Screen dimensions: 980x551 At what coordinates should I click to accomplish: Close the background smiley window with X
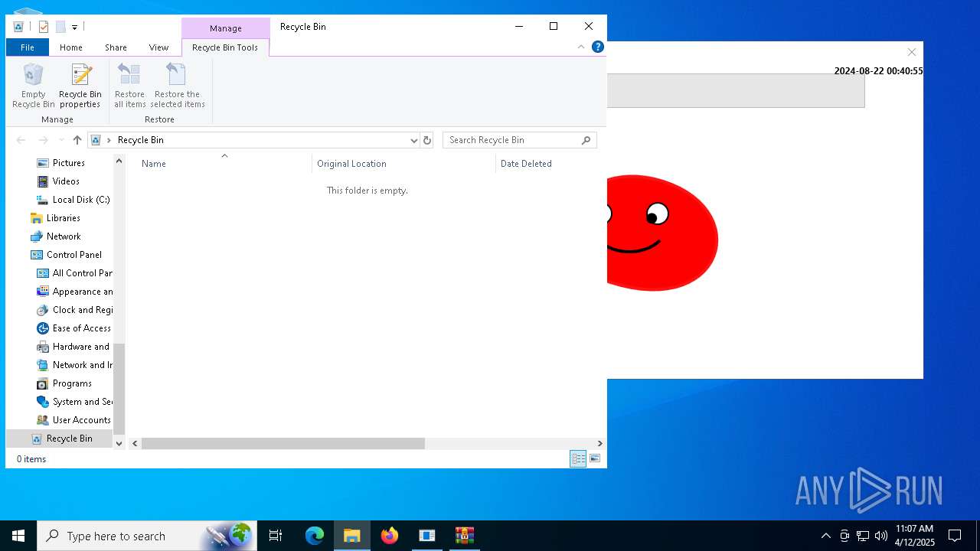click(911, 52)
